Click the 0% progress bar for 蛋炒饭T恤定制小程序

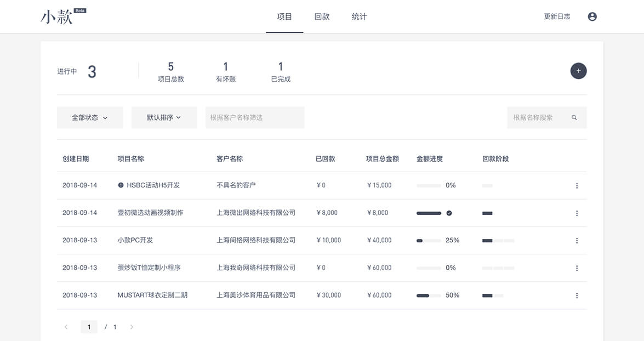click(x=429, y=268)
